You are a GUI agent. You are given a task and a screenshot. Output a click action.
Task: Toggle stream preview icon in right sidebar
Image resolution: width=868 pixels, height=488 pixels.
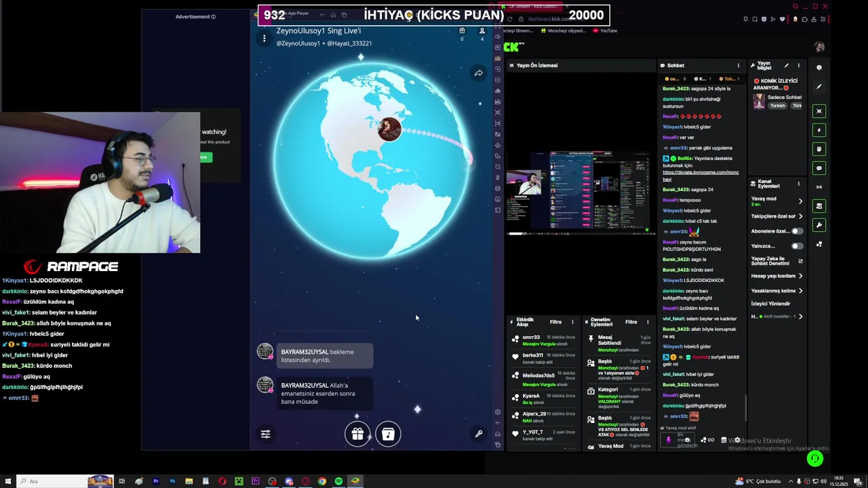click(819, 111)
